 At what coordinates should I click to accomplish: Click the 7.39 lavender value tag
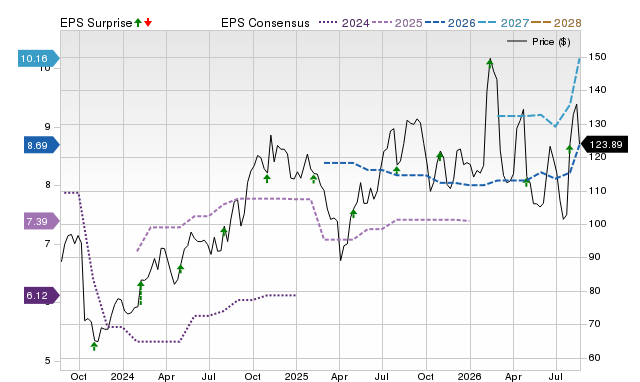pyautogui.click(x=42, y=221)
